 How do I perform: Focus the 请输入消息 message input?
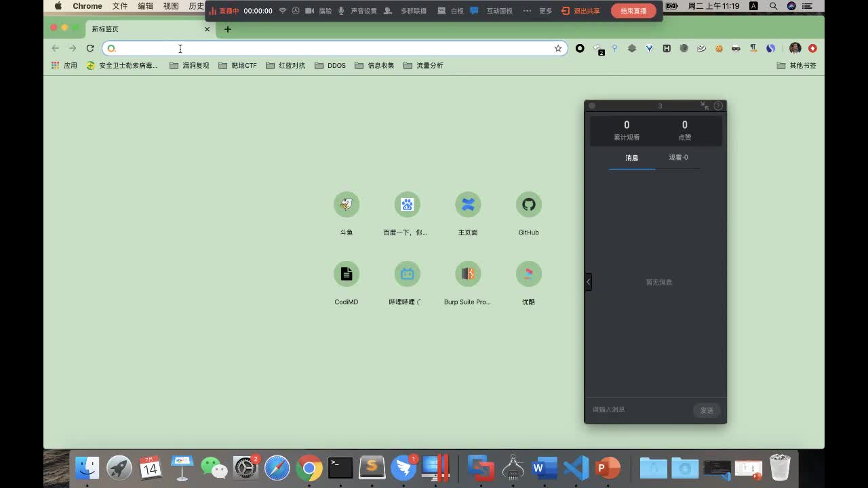[639, 409]
